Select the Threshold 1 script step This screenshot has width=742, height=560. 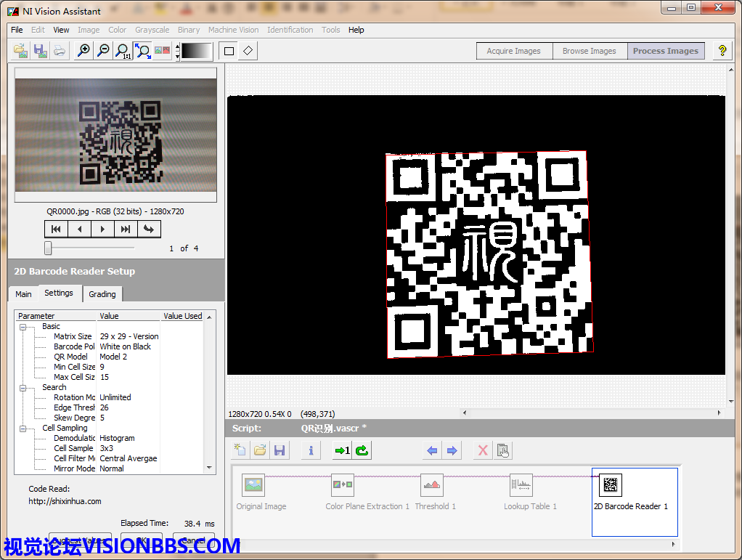point(434,492)
